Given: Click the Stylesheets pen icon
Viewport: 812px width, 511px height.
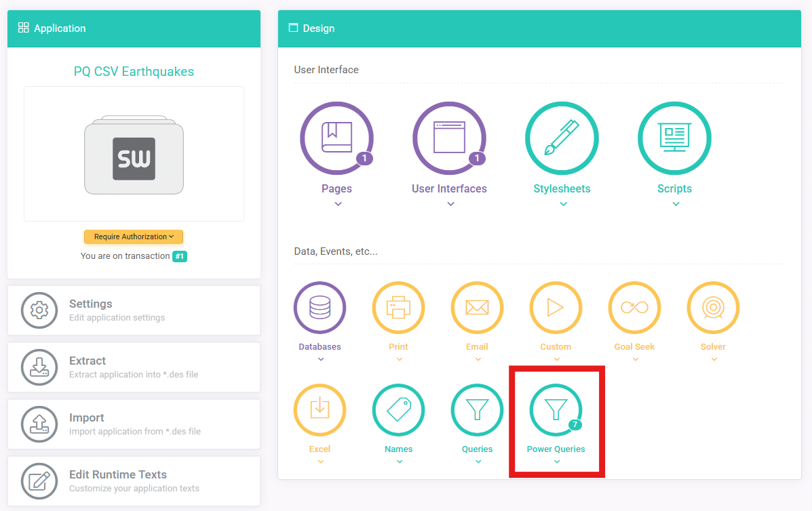Looking at the screenshot, I should click(562, 138).
